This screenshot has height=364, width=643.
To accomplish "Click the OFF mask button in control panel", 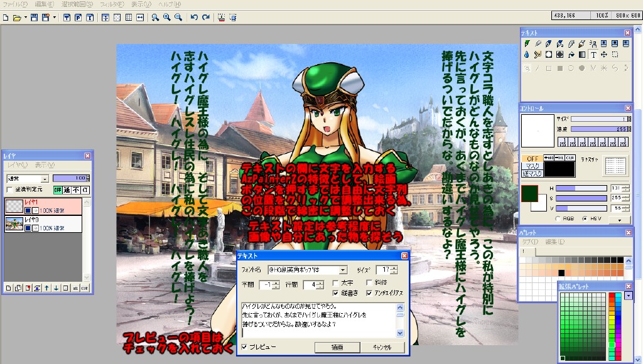I will click(x=532, y=159).
